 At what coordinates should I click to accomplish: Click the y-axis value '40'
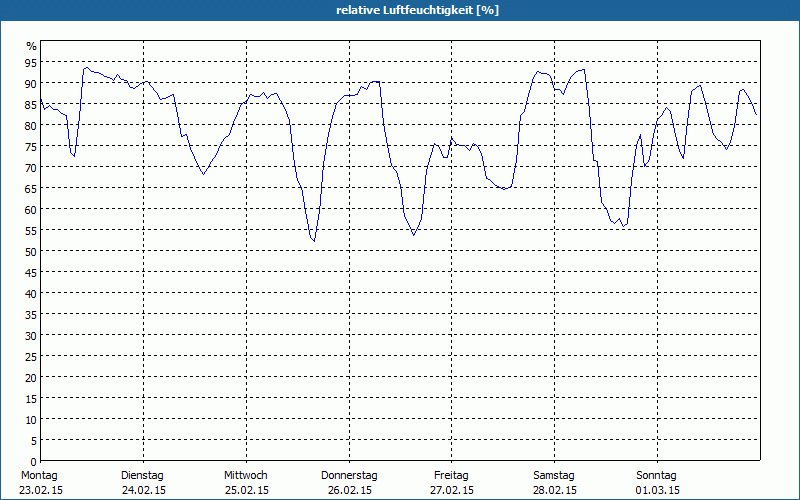point(31,294)
